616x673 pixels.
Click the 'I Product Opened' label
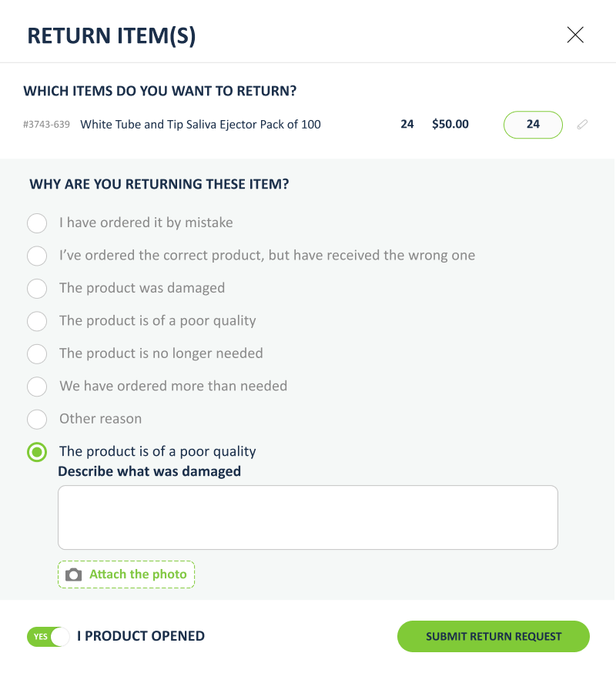tap(141, 636)
